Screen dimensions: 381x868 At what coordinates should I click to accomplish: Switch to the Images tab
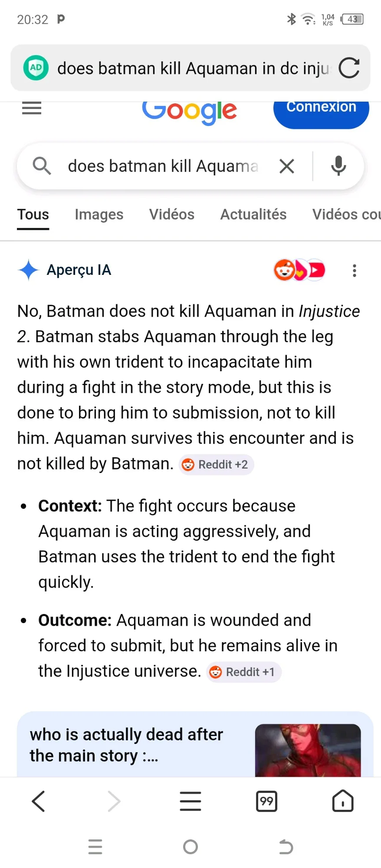(99, 215)
